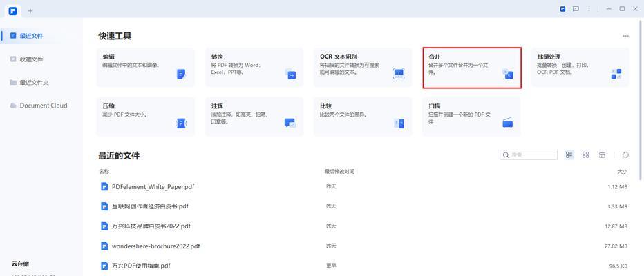Image resolution: width=644 pixels, height=276 pixels.
Task: Click the 批量处理 card grid icon
Action: click(616, 74)
